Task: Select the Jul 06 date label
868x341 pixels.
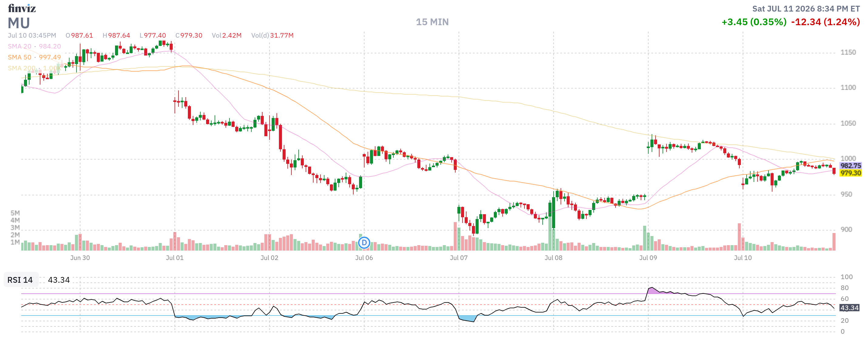Action: (x=364, y=258)
